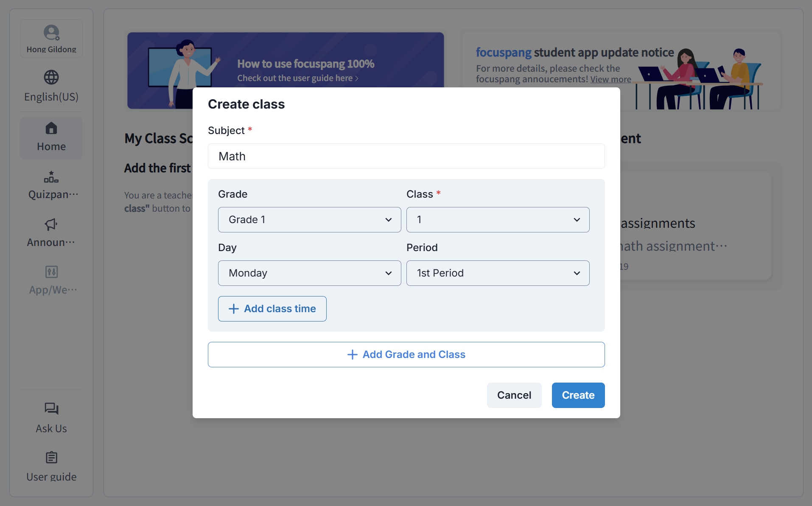Open Announcements megaphone icon
Viewport: 812px width, 506px height.
coord(51,224)
